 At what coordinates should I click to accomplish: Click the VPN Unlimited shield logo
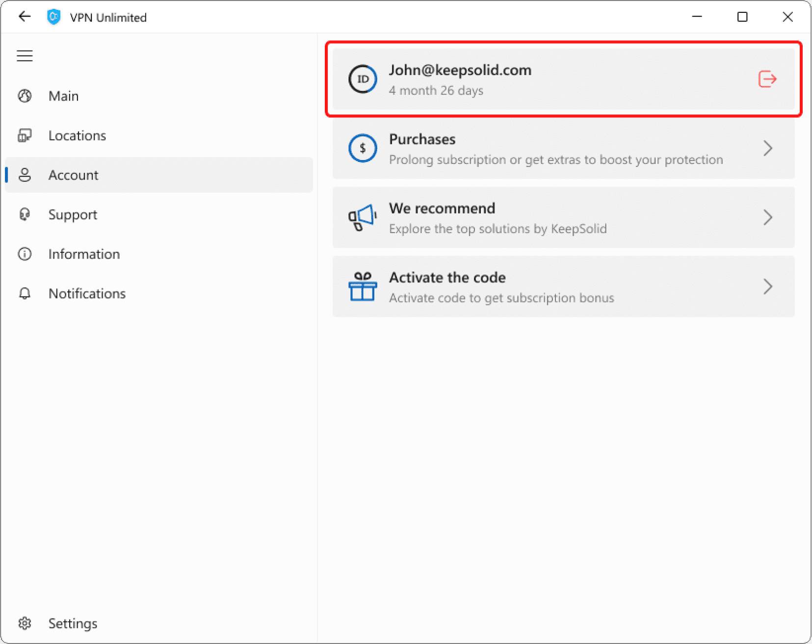click(x=53, y=17)
